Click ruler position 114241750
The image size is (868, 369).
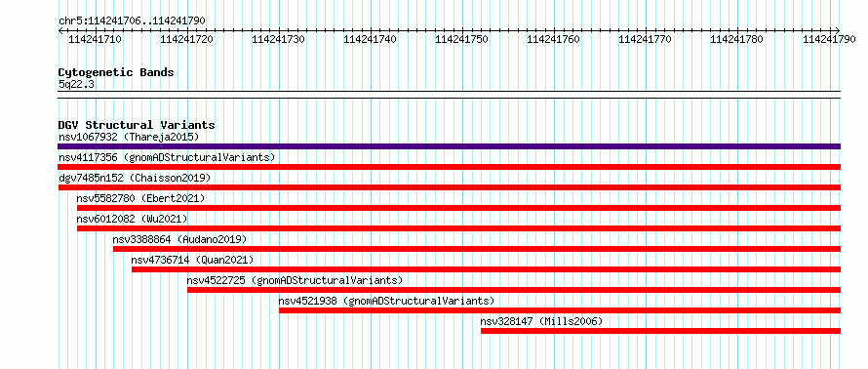[x=462, y=39]
